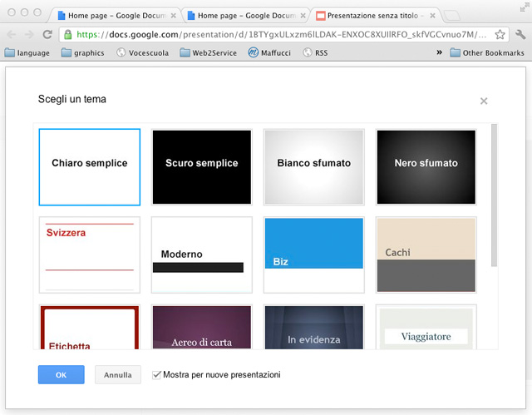532x415 pixels.
Task: Close the theme chooser dialog with X
Action: tap(483, 101)
